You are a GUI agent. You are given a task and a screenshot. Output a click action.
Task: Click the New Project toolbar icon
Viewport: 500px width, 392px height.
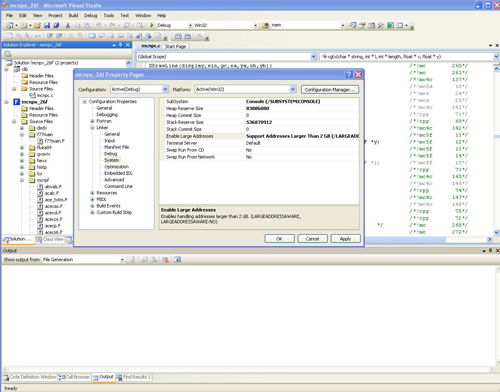point(10,25)
